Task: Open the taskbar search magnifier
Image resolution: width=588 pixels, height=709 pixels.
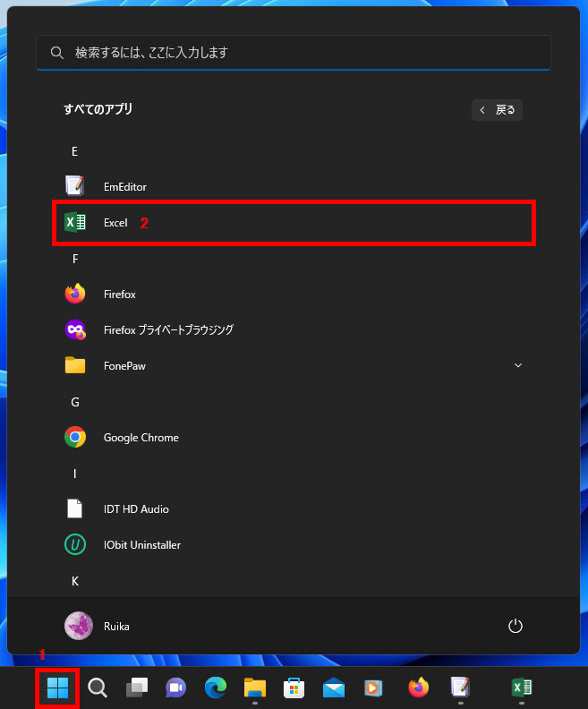Action: pos(98,688)
